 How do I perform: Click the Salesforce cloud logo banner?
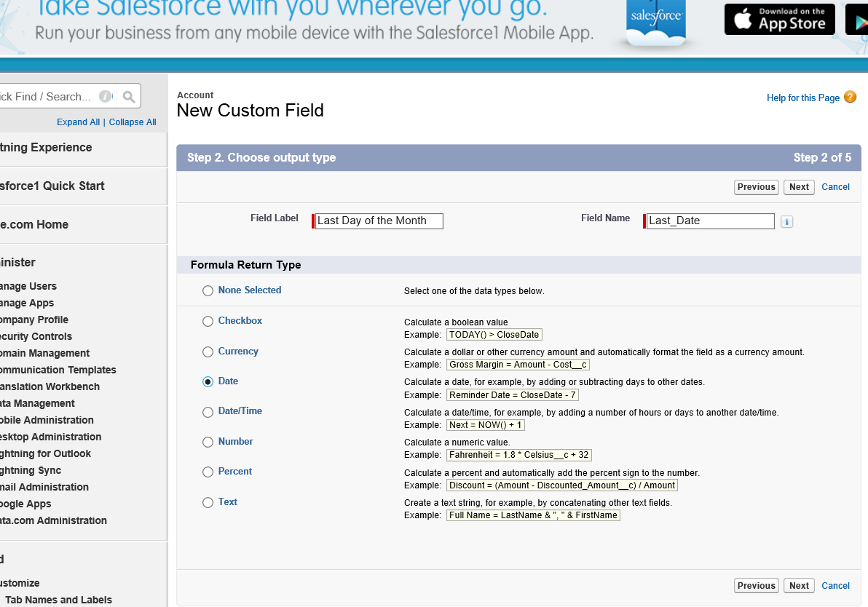point(655,22)
